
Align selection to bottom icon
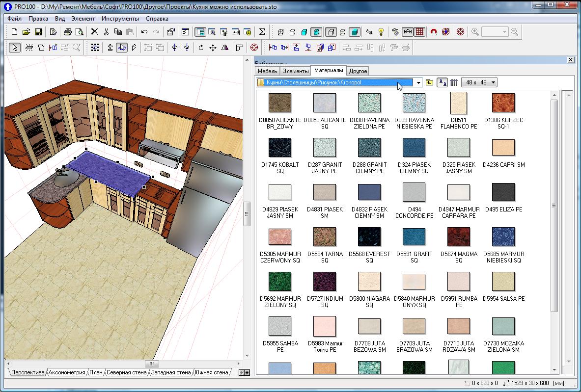point(308,48)
